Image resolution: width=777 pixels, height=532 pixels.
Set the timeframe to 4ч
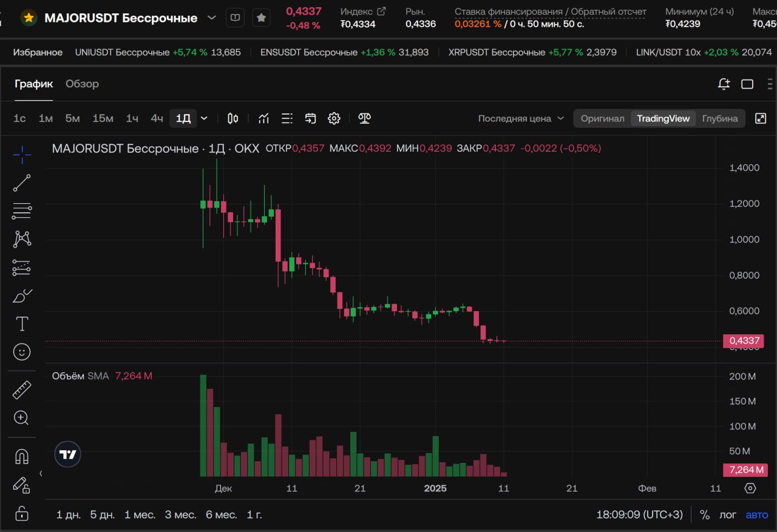(x=157, y=118)
